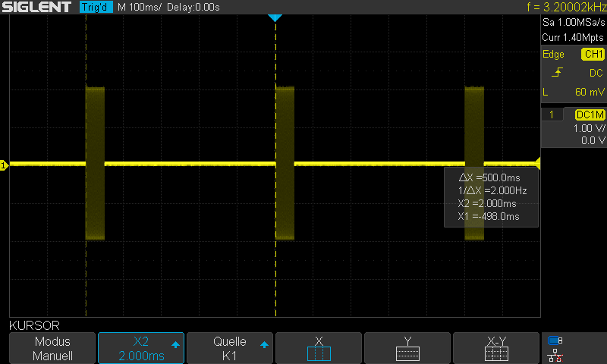This screenshot has height=364, width=607.
Task: Click the 1.00 V/ vertical scale value
Action: tap(589, 128)
